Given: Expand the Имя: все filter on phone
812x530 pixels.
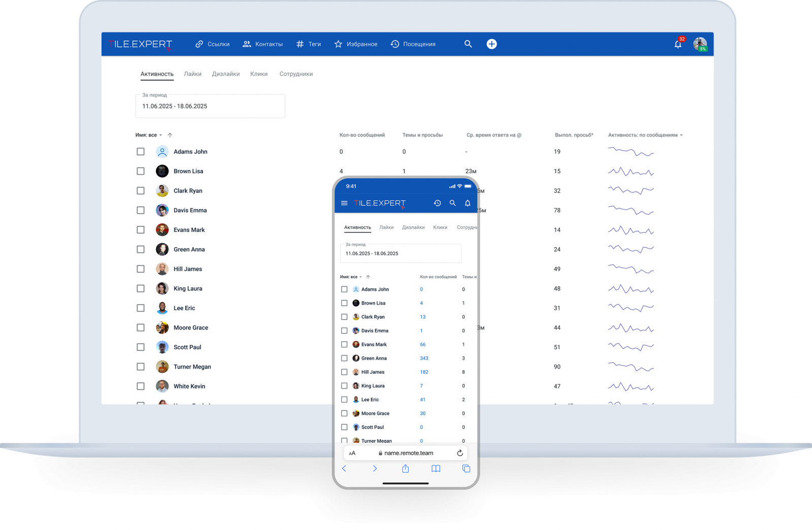Looking at the screenshot, I should (x=351, y=277).
